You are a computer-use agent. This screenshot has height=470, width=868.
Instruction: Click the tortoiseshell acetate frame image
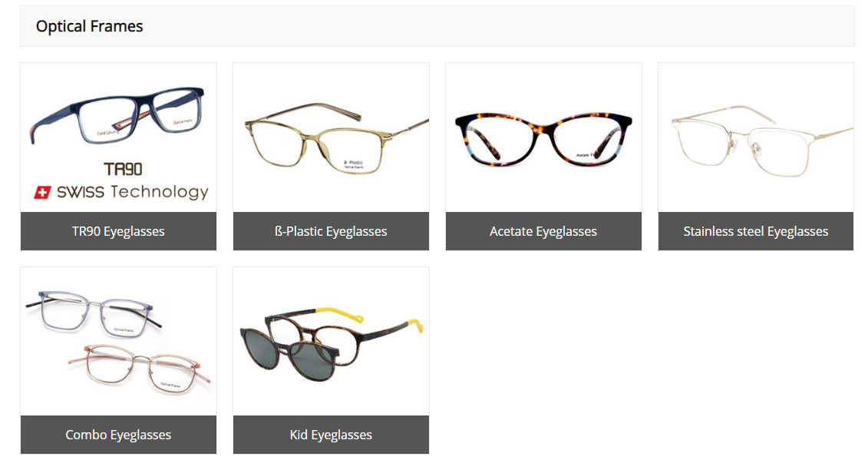click(543, 139)
